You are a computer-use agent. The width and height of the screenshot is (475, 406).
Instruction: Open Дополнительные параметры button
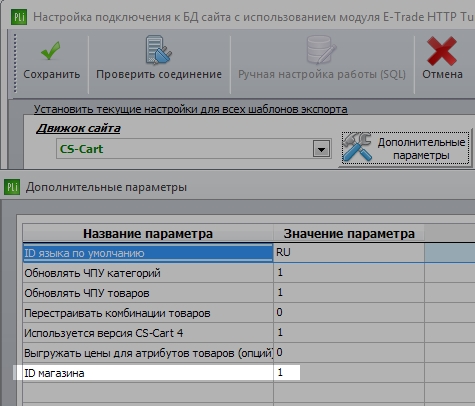406,147
